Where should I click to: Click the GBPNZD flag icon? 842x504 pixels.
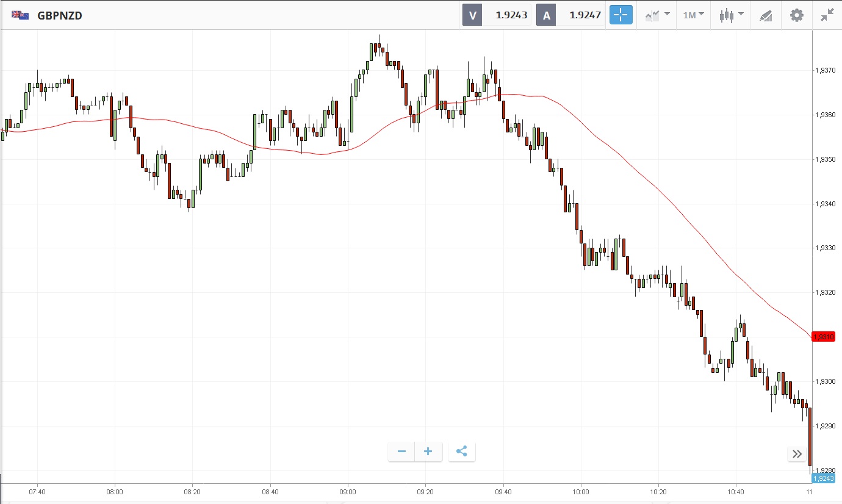(20, 15)
